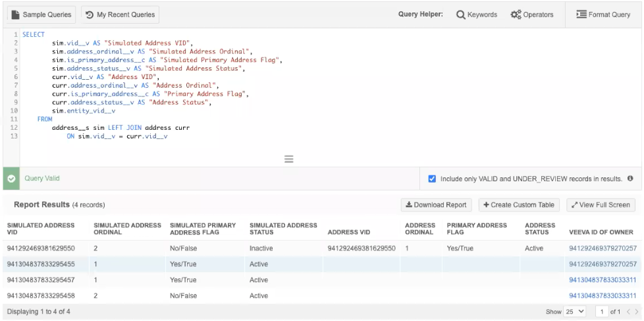Click the Download Report button
The height and width of the screenshot is (321, 644).
click(x=437, y=205)
